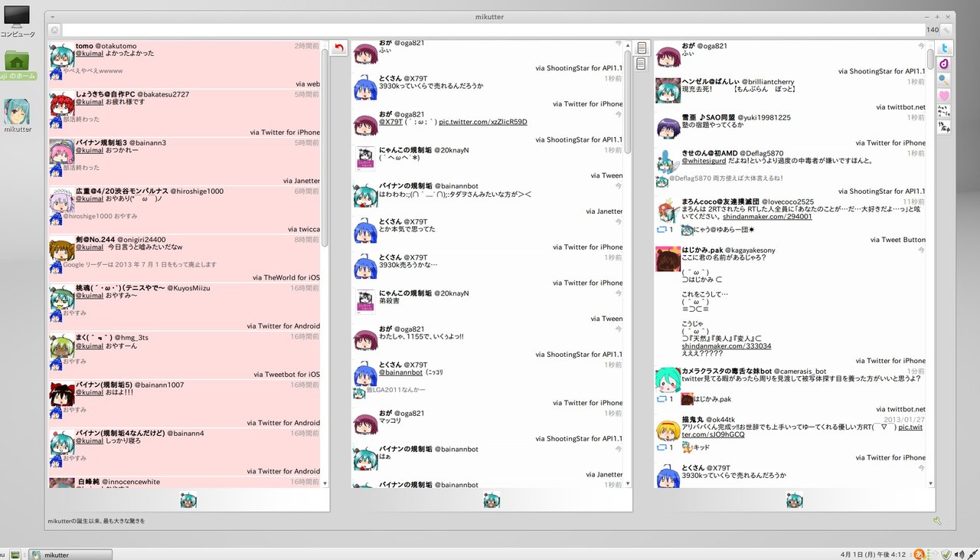Select 'via TheWorld for iOS' label
This screenshot has width=980, height=560.
[x=286, y=277]
